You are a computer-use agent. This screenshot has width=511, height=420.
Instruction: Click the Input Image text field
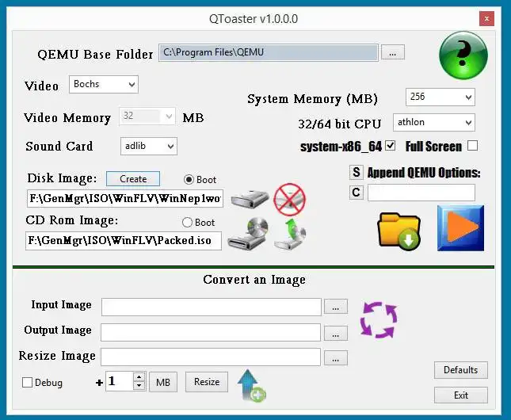[212, 307]
